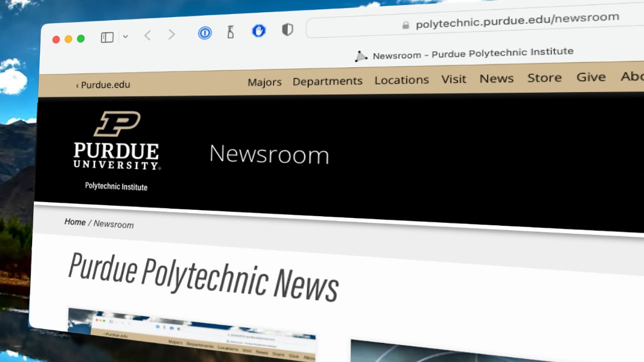Open the News menu item
The height and width of the screenshot is (362, 644).
coord(497,78)
